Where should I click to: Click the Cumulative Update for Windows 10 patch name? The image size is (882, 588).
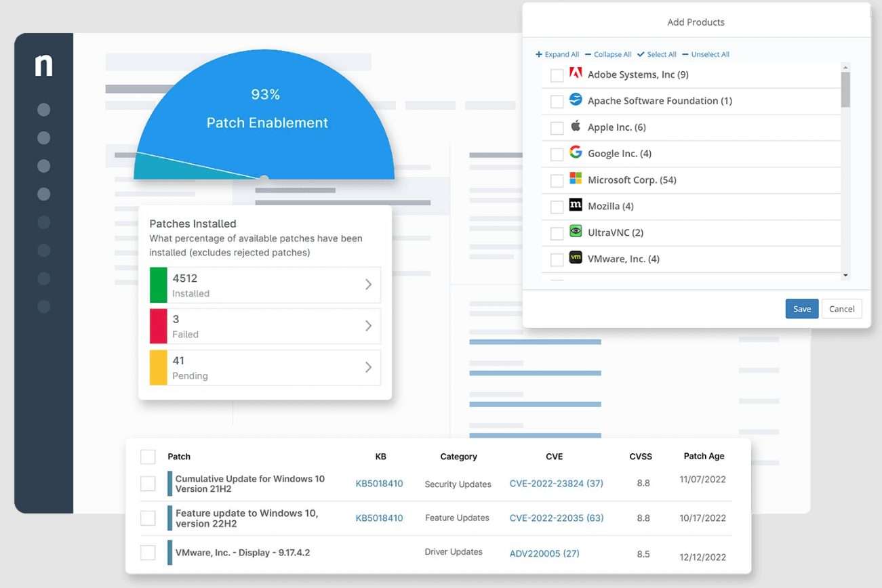pyautogui.click(x=250, y=484)
